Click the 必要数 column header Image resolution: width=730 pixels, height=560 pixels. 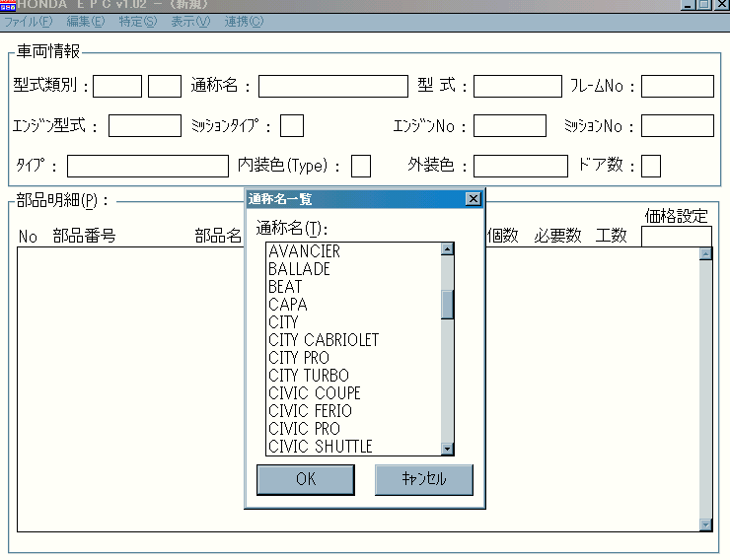click(557, 236)
